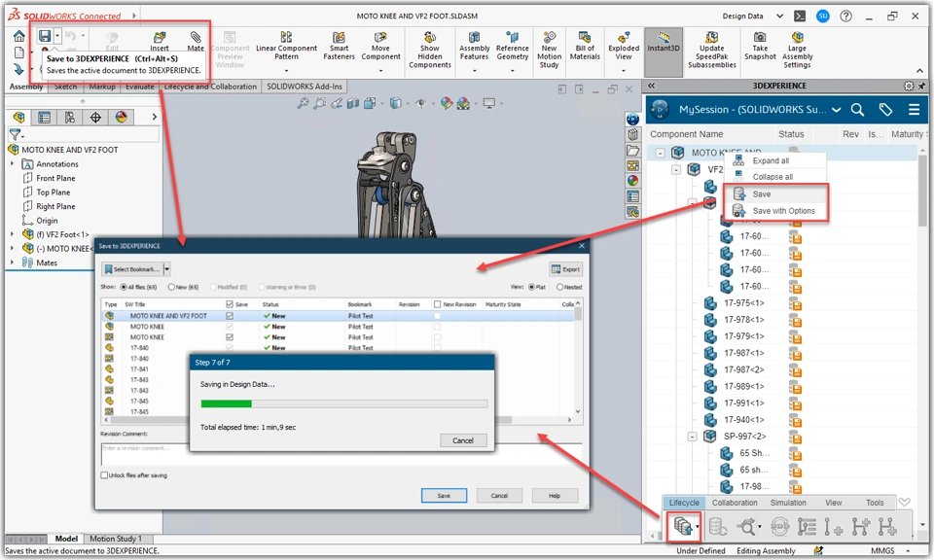Click Update SpeedPak Subassemblies

pyautogui.click(x=712, y=50)
